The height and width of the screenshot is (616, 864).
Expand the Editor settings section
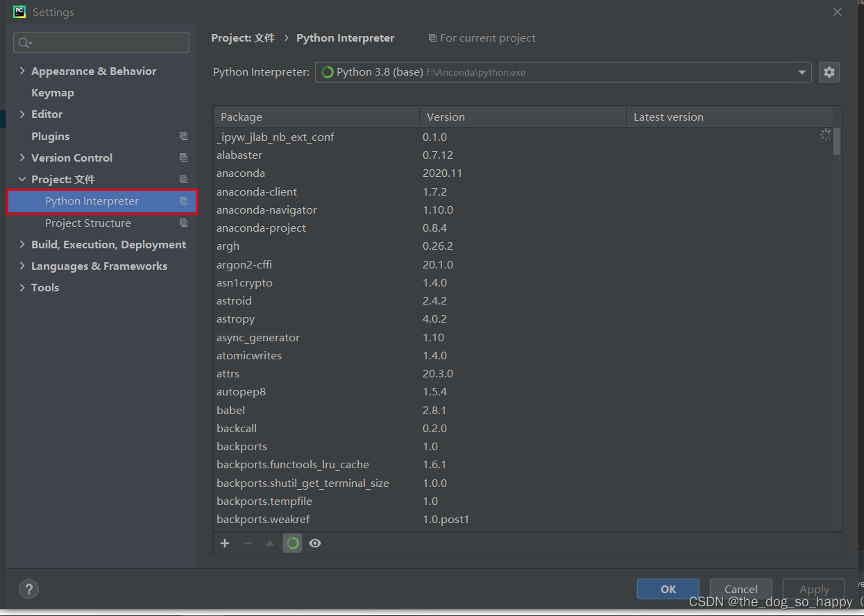click(x=22, y=114)
